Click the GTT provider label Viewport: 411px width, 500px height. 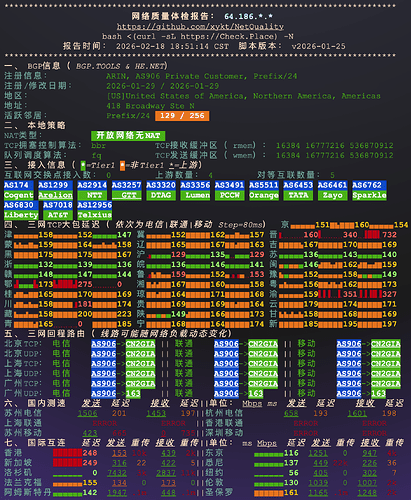pyautogui.click(x=126, y=195)
